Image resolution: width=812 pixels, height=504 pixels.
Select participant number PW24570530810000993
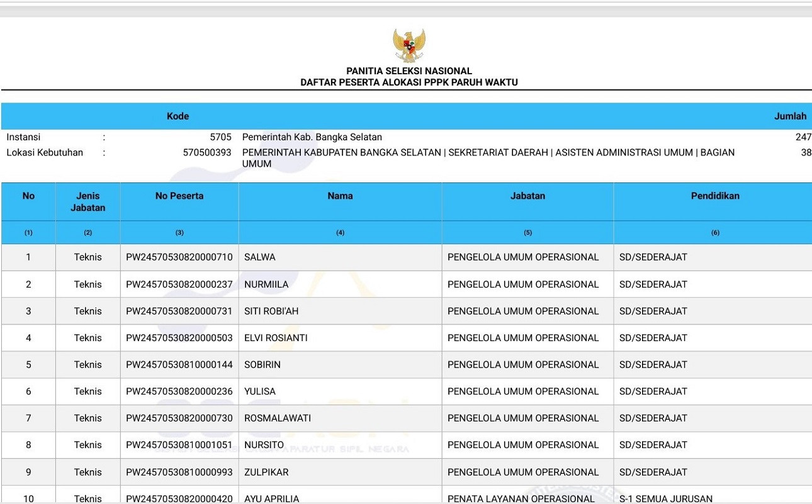[179, 472]
